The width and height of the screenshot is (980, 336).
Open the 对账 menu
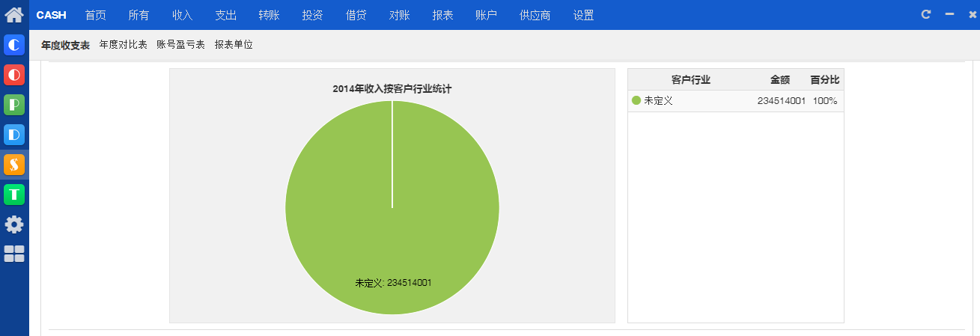(x=400, y=15)
